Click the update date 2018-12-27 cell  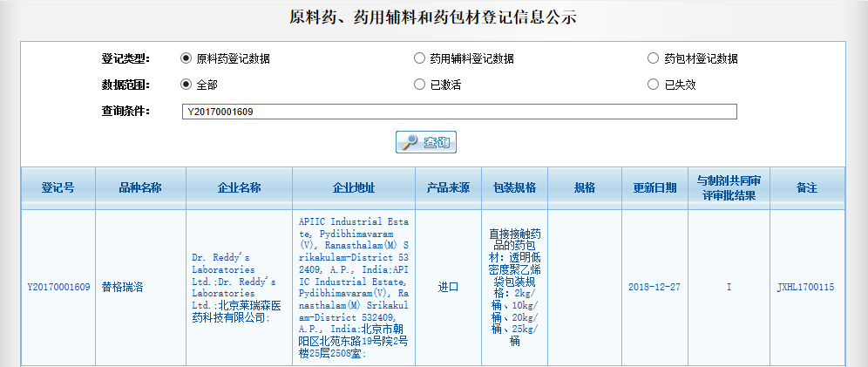pos(654,288)
